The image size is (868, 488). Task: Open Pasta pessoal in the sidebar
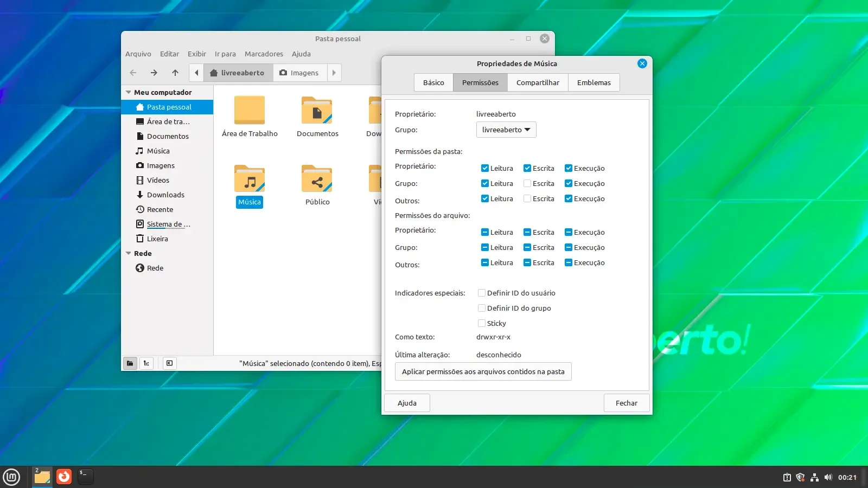tap(168, 107)
